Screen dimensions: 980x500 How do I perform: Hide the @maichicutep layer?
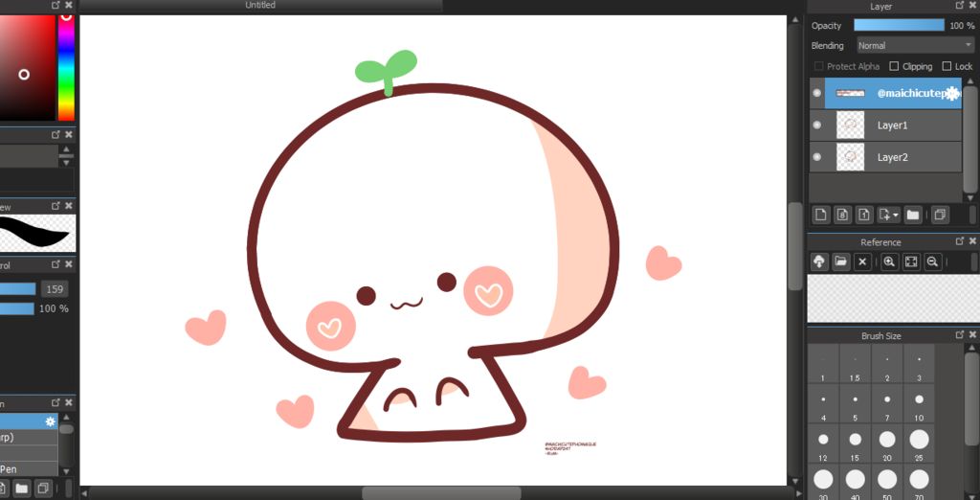tap(817, 93)
